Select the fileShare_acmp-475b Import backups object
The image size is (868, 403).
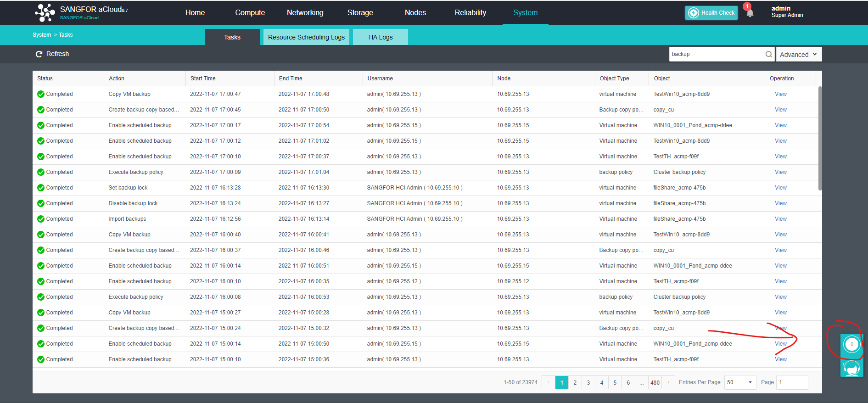point(679,219)
